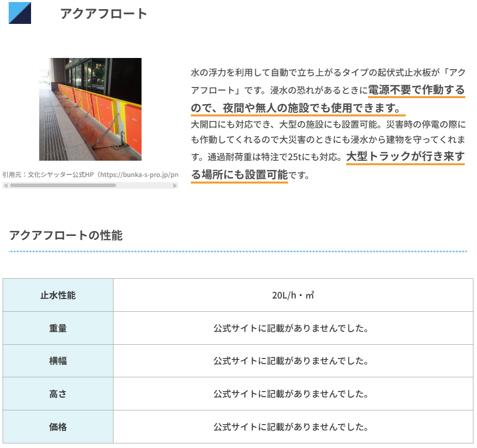Select the 20L/h・㎡ value cell
Viewport: 477px width, 448px height.
(293, 295)
